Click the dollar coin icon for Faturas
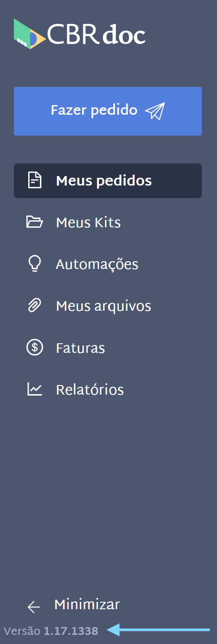 (35, 348)
